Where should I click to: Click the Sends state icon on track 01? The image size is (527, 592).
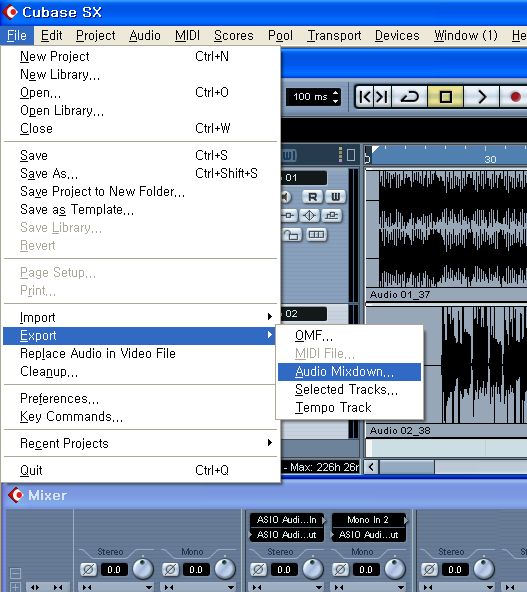point(331,216)
